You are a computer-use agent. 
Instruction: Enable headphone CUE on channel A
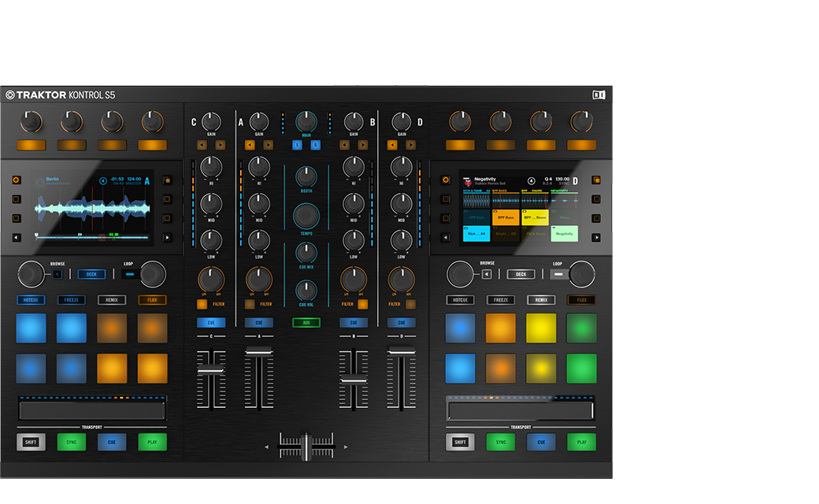(259, 323)
